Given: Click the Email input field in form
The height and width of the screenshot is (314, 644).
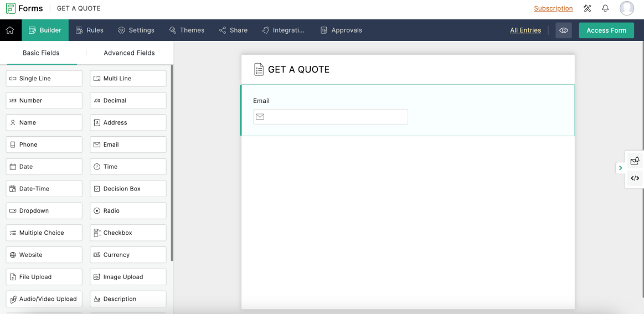Looking at the screenshot, I should (330, 117).
